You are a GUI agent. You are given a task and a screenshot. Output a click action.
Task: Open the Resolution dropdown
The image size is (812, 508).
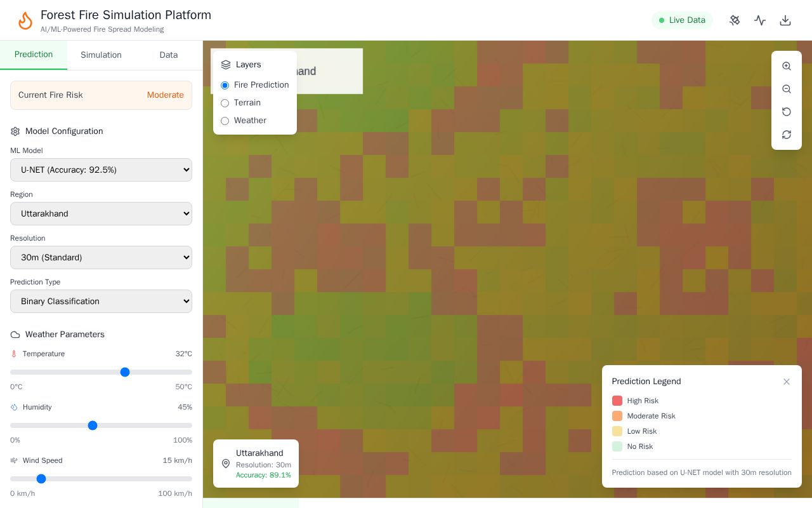pyautogui.click(x=101, y=257)
